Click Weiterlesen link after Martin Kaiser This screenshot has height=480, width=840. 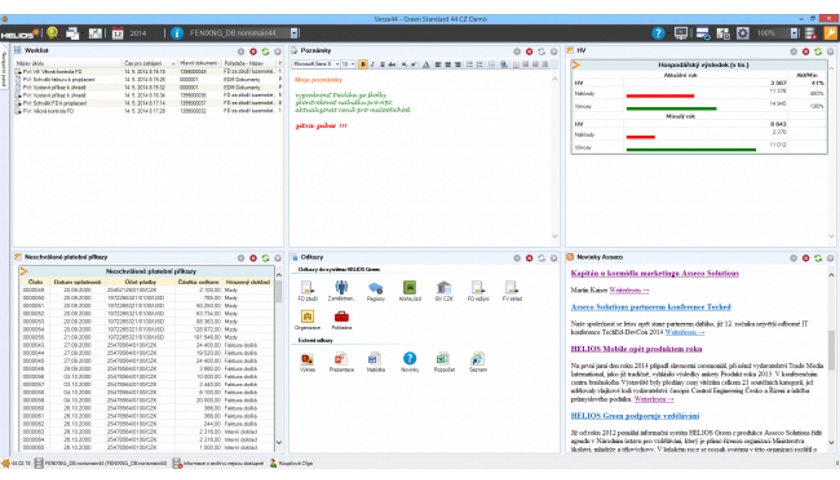[x=629, y=290]
